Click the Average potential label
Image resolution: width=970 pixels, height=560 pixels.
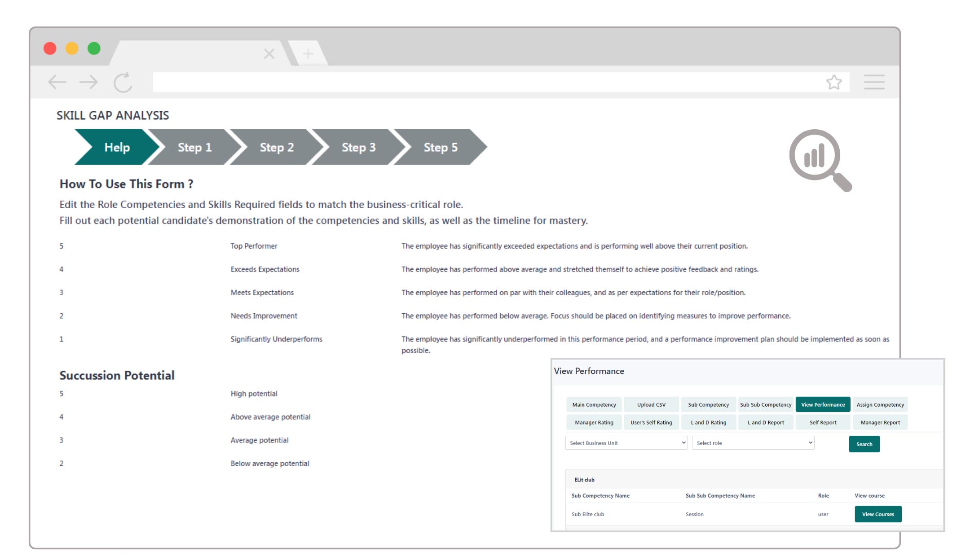[260, 440]
